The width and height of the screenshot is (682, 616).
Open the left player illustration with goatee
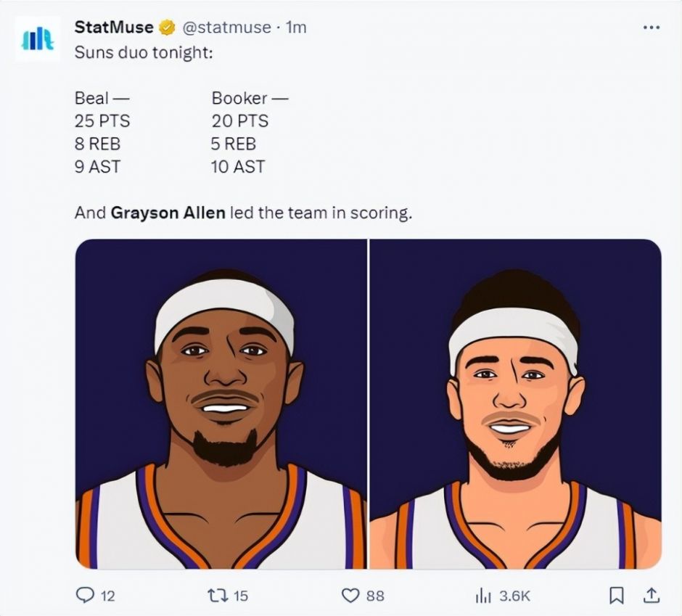pos(221,404)
